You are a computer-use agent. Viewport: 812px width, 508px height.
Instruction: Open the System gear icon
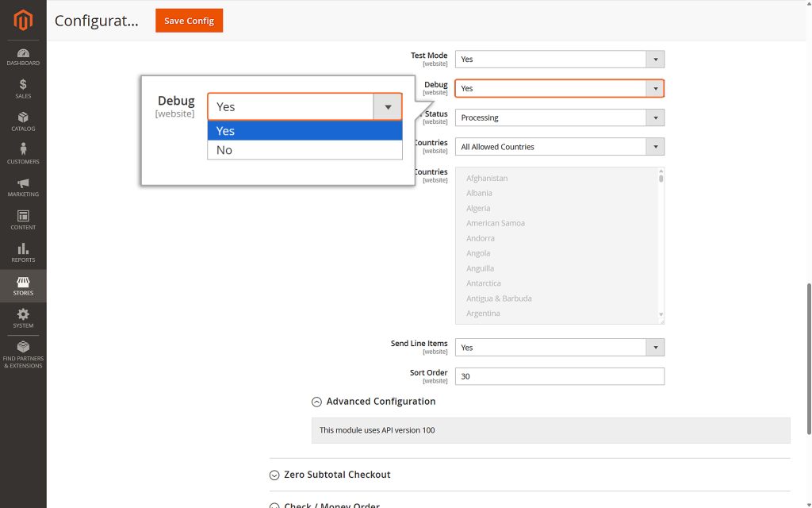(23, 317)
